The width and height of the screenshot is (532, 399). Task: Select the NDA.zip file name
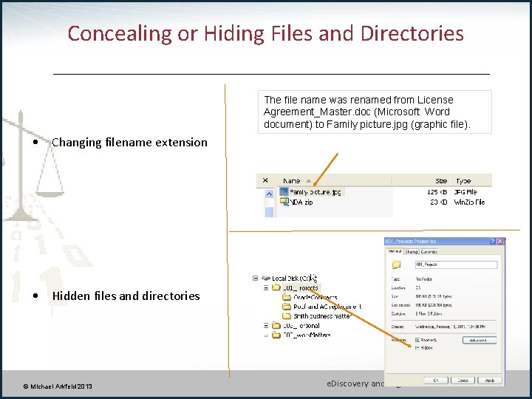[301, 202]
